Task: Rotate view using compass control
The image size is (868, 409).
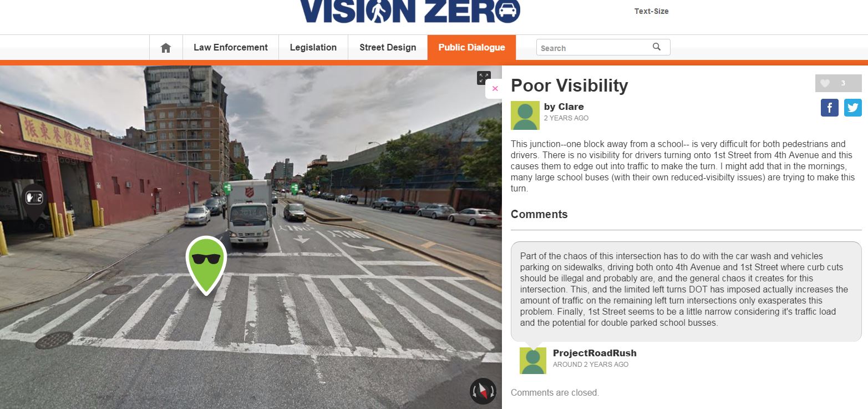Action: pyautogui.click(x=483, y=391)
